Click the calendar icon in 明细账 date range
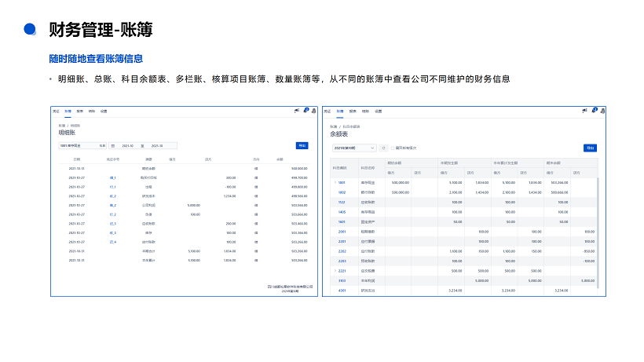 click(x=113, y=146)
